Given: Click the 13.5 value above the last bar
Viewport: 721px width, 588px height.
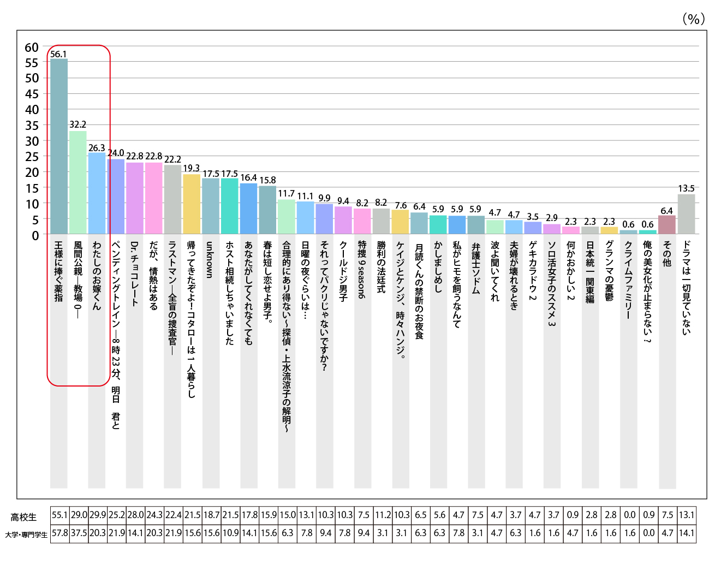Looking at the screenshot, I should click(x=686, y=189).
